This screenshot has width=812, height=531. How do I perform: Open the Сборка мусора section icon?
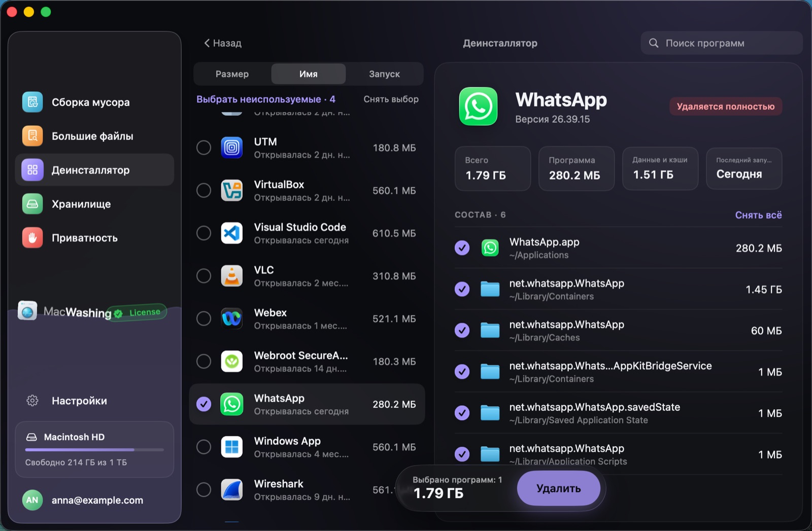(32, 102)
